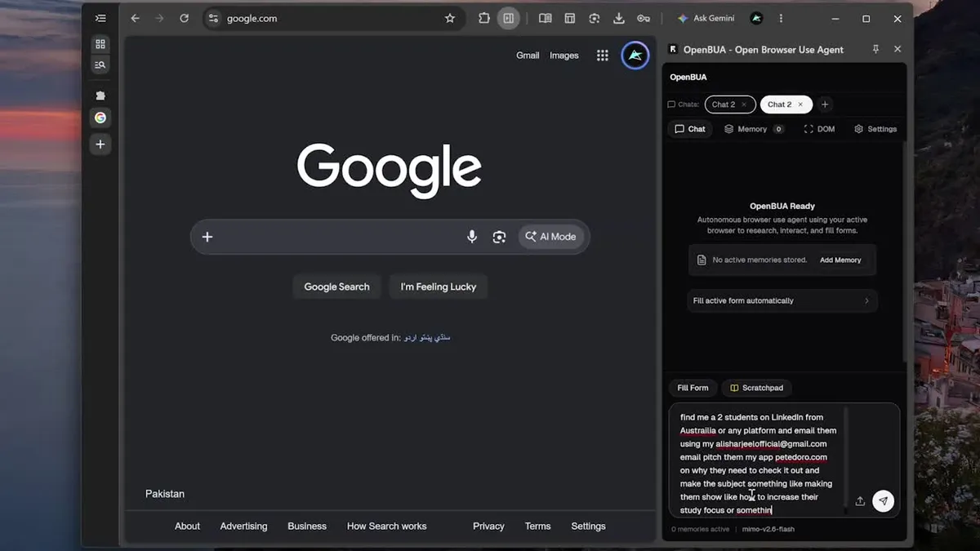Close the active white Chat 2 tab
The image size is (980, 551).
800,104
